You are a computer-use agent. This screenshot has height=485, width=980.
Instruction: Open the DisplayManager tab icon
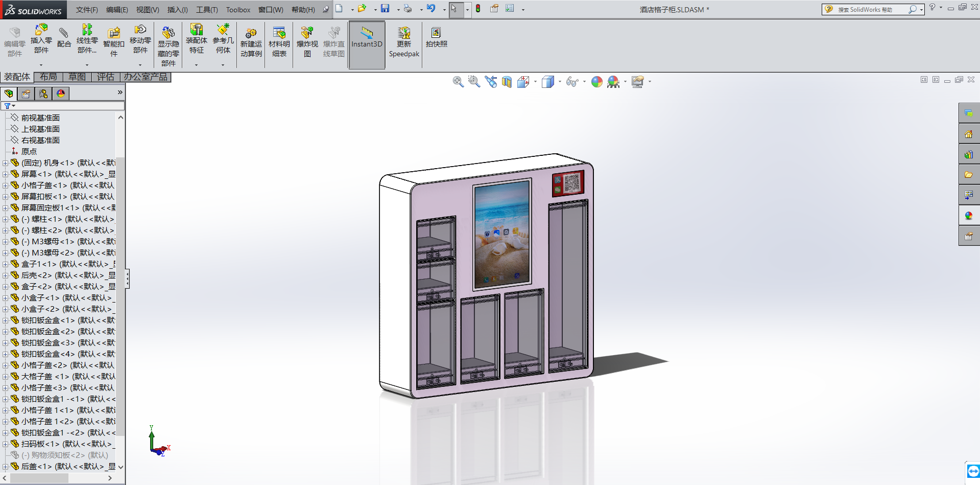click(x=61, y=94)
